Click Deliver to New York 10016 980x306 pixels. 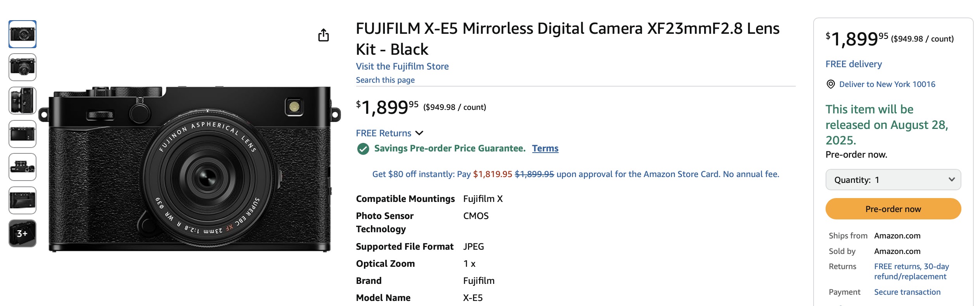[x=887, y=84]
